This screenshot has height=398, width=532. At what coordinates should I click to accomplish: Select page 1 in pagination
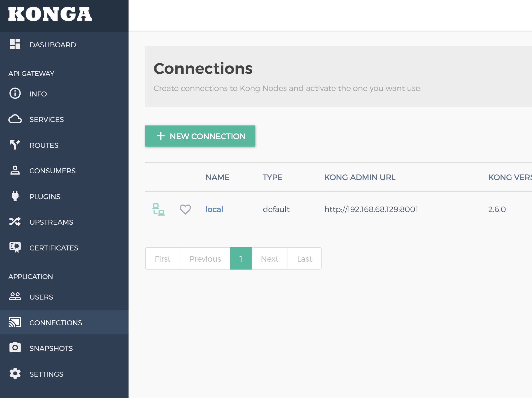241,259
